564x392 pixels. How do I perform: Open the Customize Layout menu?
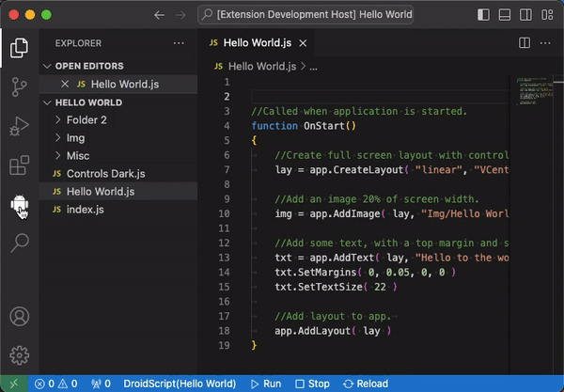tap(547, 15)
